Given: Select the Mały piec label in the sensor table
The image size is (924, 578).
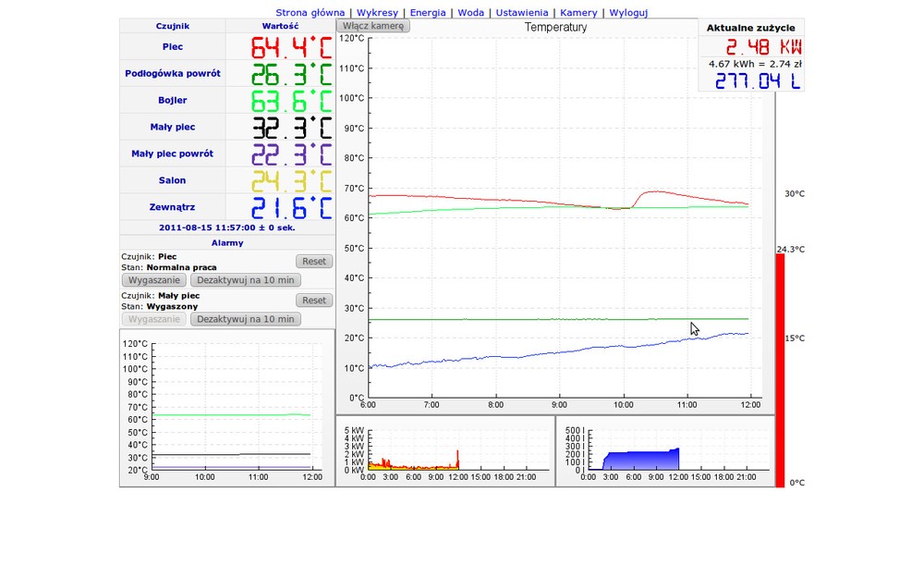Looking at the screenshot, I should 173,127.
